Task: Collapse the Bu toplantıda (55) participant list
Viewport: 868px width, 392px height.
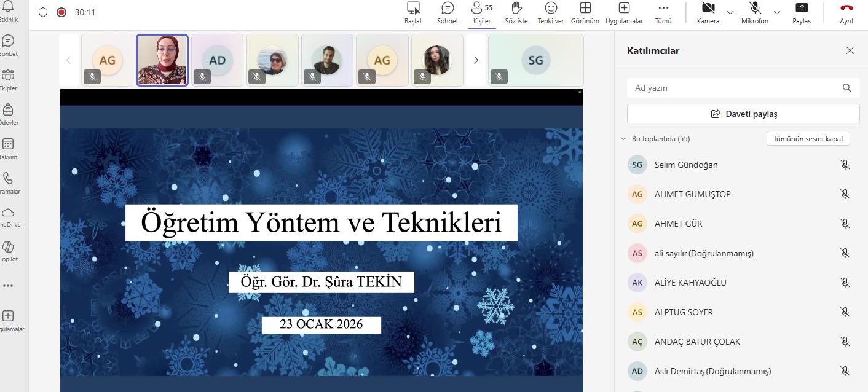Action: tap(623, 139)
